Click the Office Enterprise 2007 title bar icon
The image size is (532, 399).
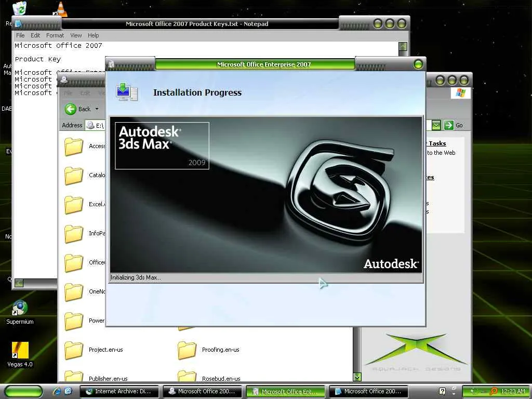point(111,64)
